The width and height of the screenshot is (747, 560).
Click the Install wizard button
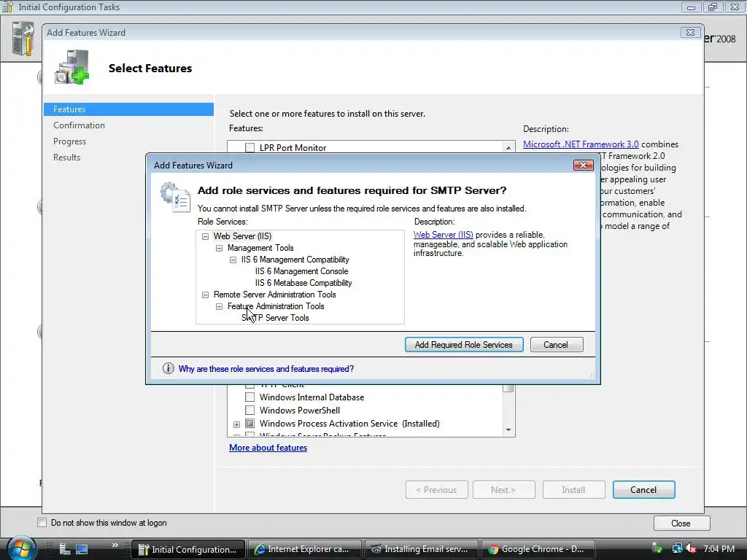pos(573,489)
